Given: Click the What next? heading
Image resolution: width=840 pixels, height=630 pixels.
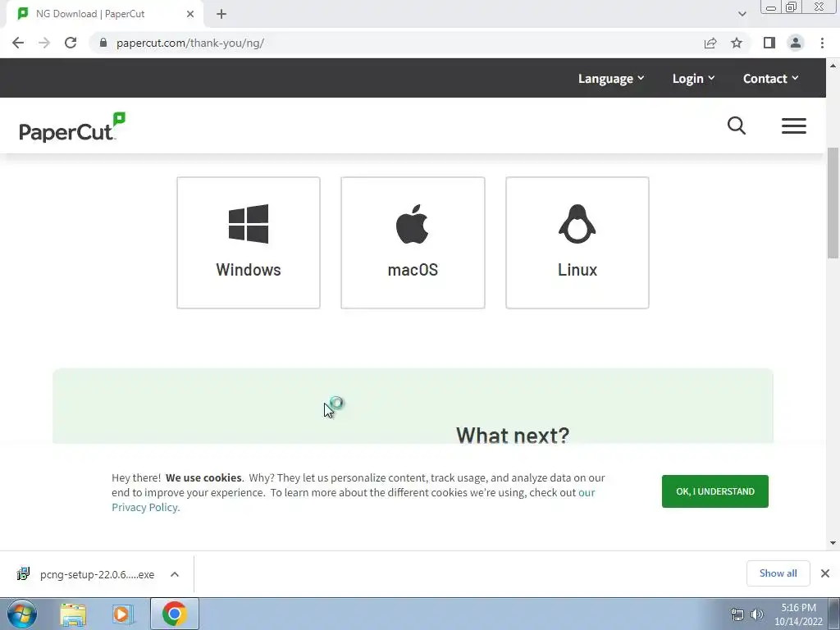Looking at the screenshot, I should coord(513,435).
